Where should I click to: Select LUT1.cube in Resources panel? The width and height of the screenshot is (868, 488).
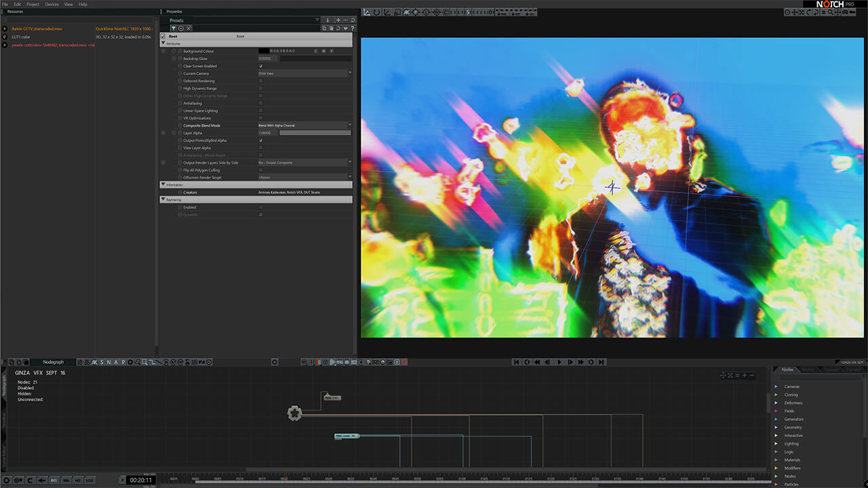click(x=21, y=37)
